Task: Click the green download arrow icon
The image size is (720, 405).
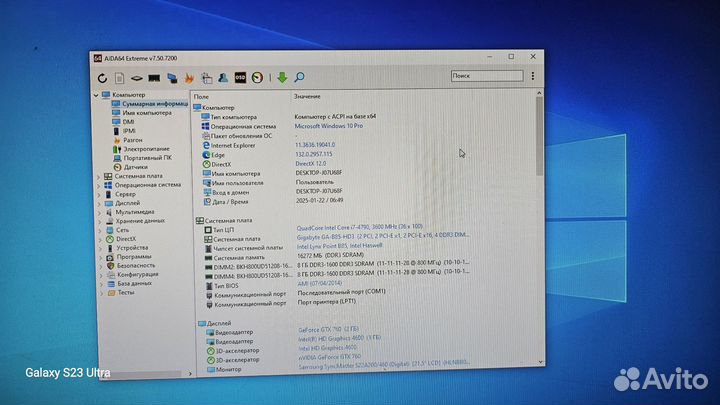Action: coord(281,77)
